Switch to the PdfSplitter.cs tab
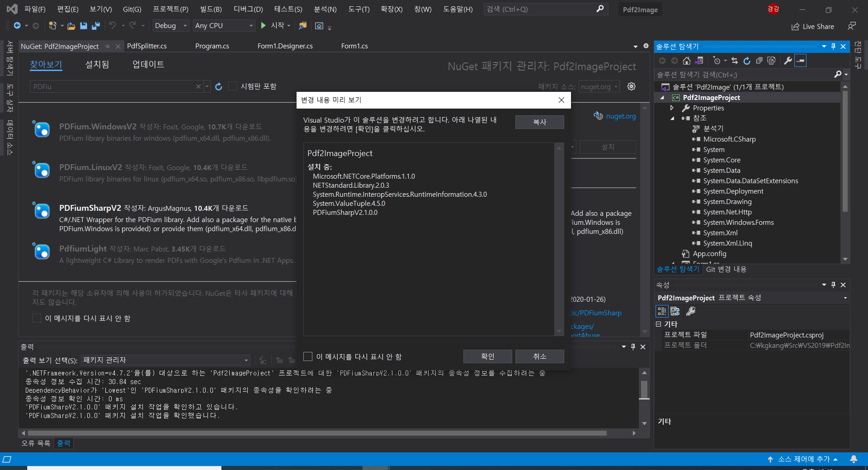Viewport: 868px width, 470px height. point(147,46)
